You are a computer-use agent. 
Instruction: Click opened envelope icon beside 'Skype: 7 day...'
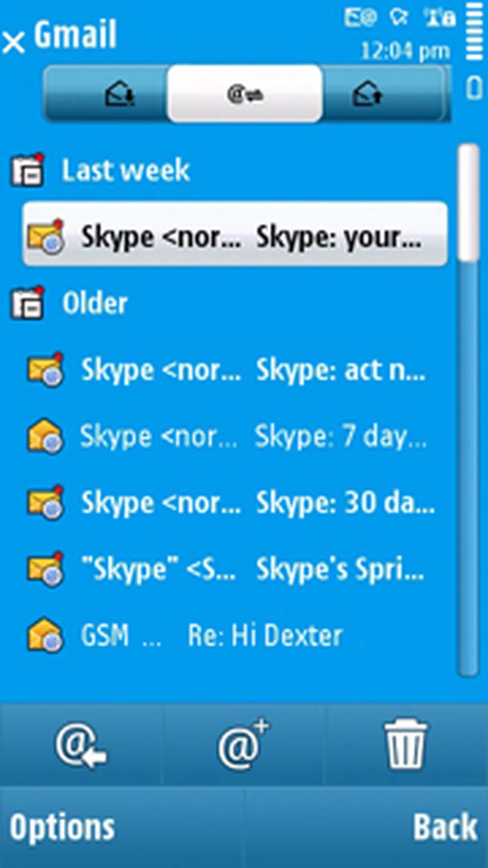[46, 436]
